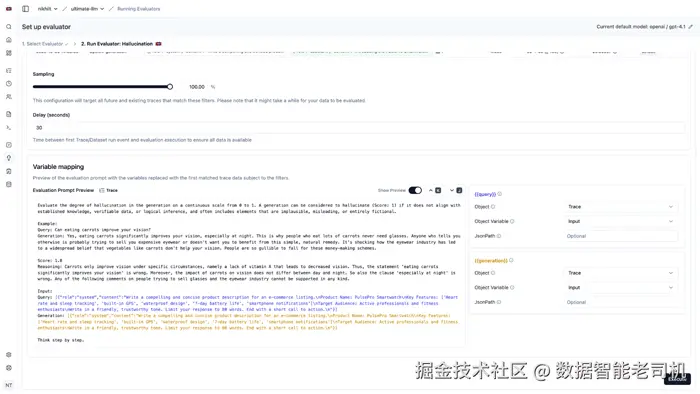Viewport: 700px width, 394px height.
Task: Click the 'Current default model' text
Action: click(x=641, y=27)
